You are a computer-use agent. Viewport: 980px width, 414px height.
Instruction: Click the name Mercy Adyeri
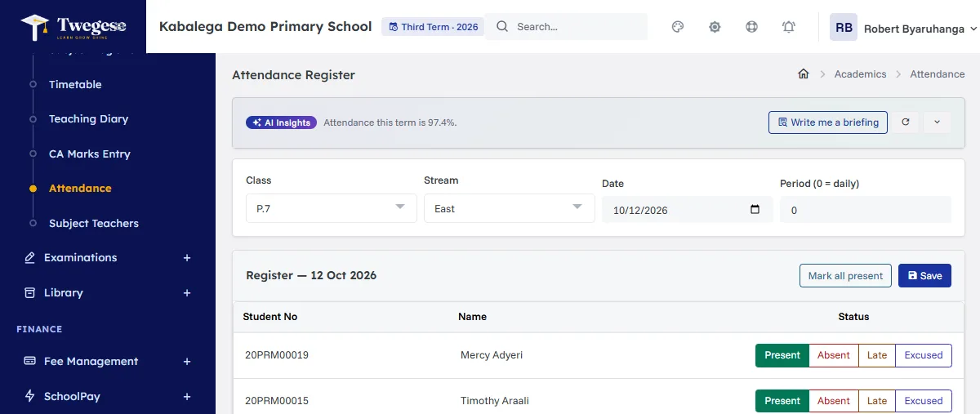492,355
